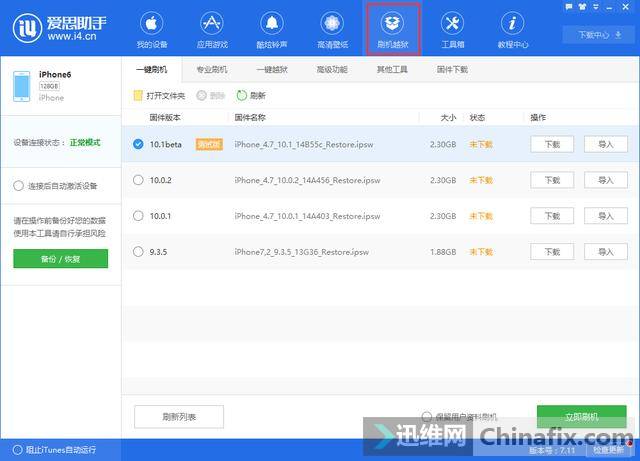Click the 固件名称 column header
Image resolution: width=640 pixels, height=461 pixels.
pyautogui.click(x=250, y=118)
